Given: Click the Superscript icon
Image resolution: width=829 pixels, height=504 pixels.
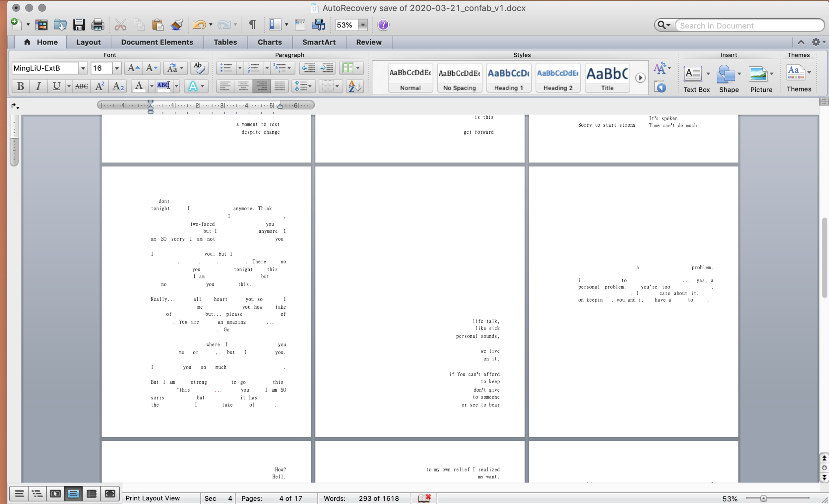Looking at the screenshot, I should (x=99, y=86).
